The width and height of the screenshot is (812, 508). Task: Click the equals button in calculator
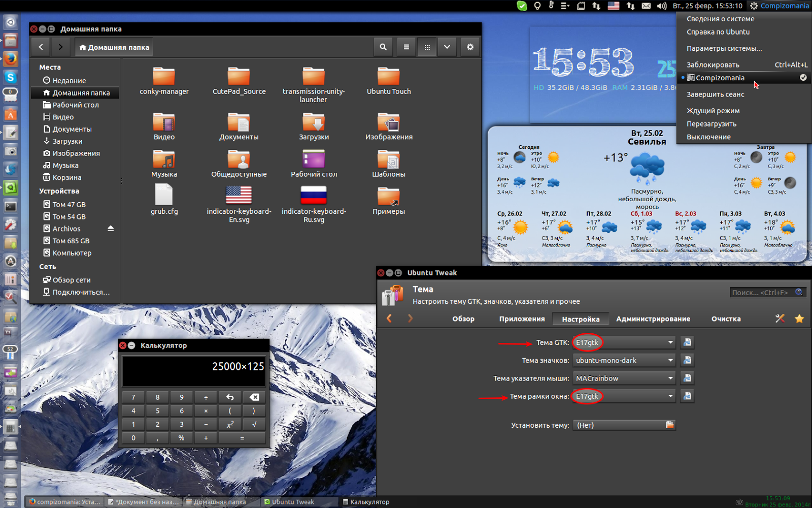click(x=242, y=438)
